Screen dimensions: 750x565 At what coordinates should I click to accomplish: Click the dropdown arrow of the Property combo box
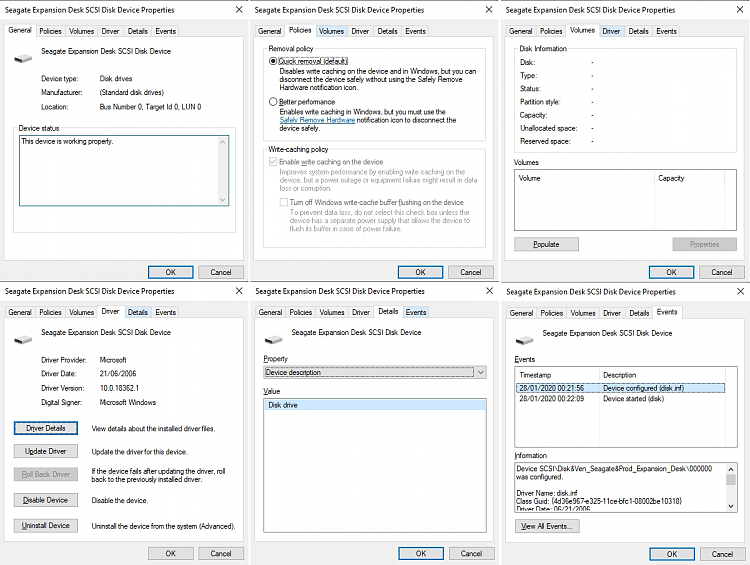pos(481,372)
